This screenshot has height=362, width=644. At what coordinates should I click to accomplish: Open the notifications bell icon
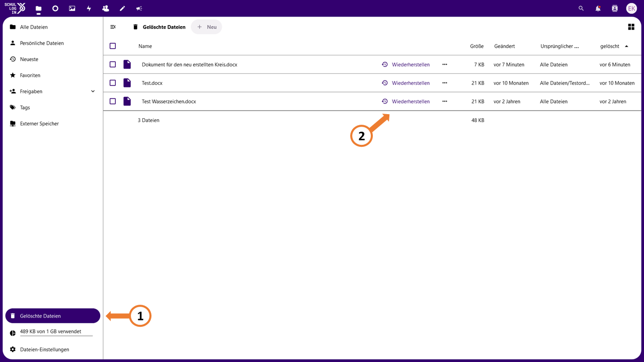tap(598, 9)
